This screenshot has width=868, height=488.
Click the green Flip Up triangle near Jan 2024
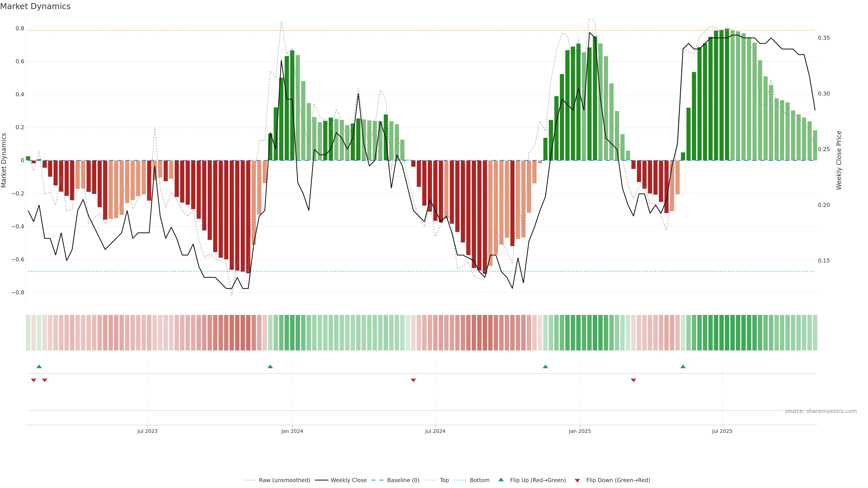[x=270, y=366]
